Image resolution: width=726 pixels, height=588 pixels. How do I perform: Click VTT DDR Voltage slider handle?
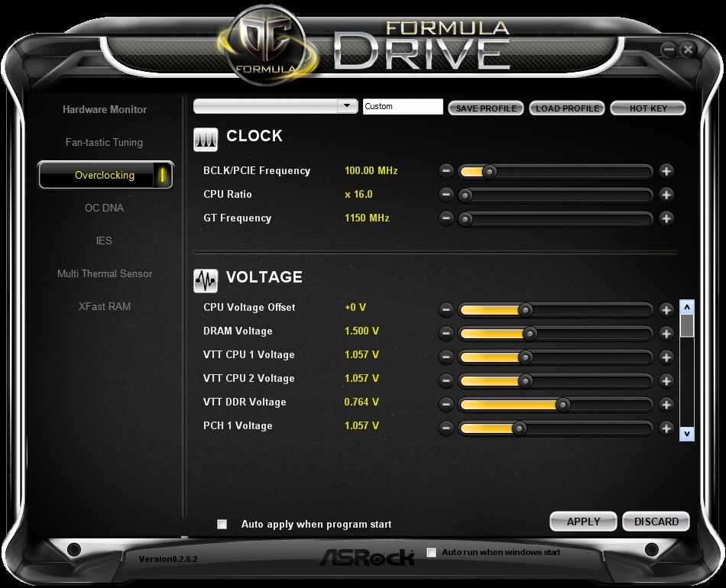pos(563,405)
